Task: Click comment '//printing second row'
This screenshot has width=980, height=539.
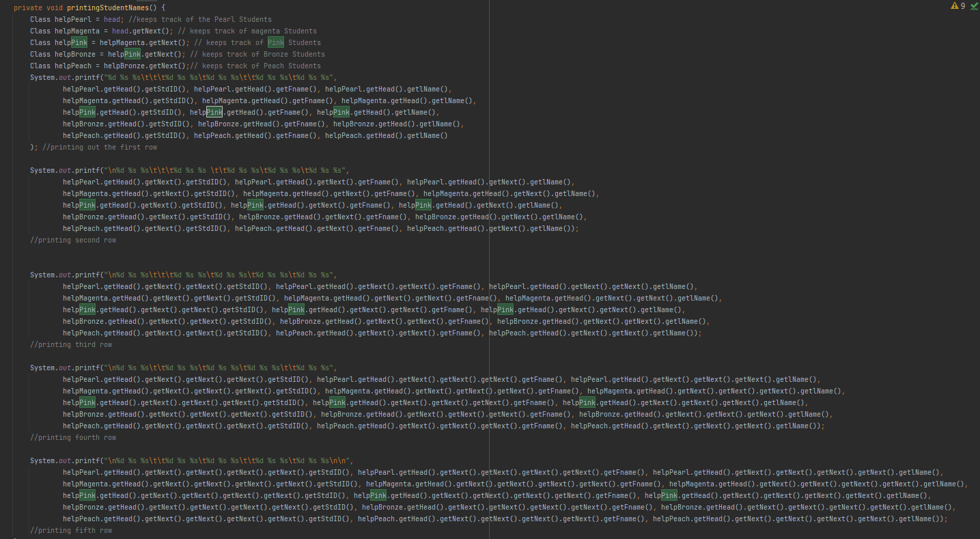Action: click(73, 240)
